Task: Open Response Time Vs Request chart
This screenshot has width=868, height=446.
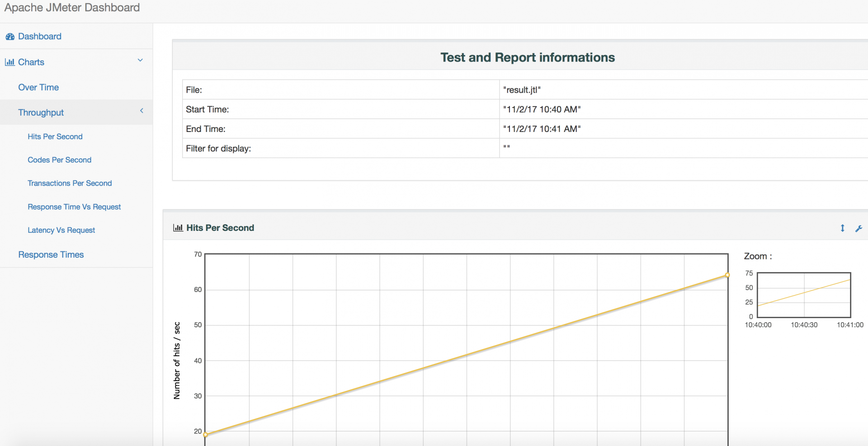Action: 74,207
